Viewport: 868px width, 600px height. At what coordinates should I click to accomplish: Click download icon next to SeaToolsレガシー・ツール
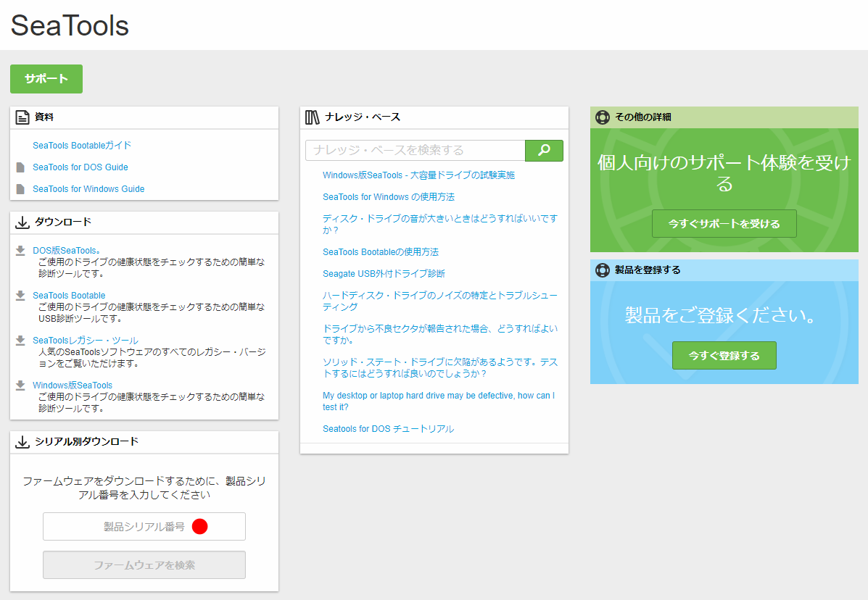point(20,341)
